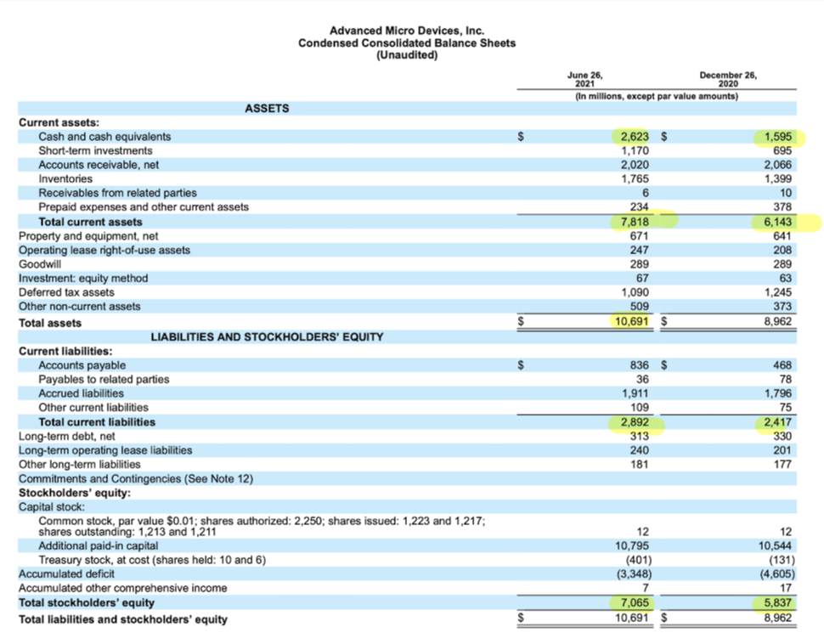
Task: Select the "Total current assets" label
Action: 90,222
